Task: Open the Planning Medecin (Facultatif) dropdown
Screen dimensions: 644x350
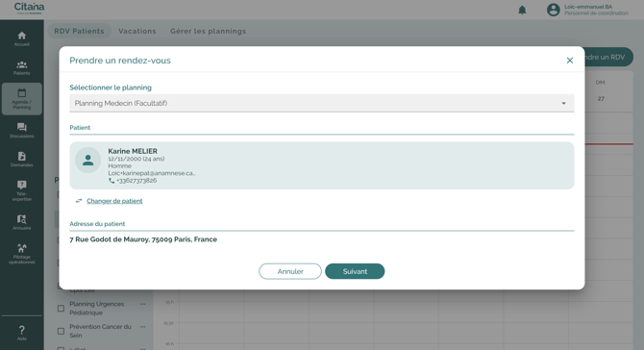Action: 322,103
